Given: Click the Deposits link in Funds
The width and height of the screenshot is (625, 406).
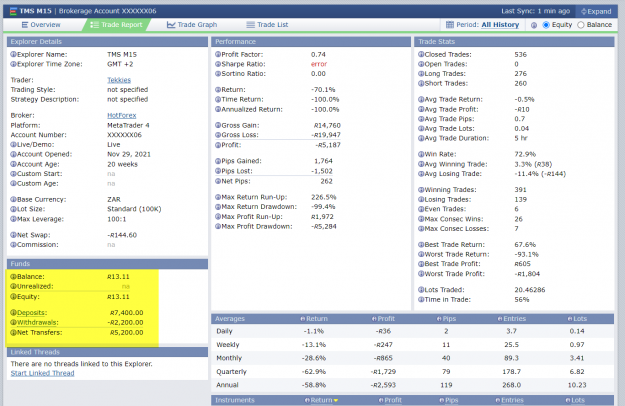Looking at the screenshot, I should click(32, 313).
